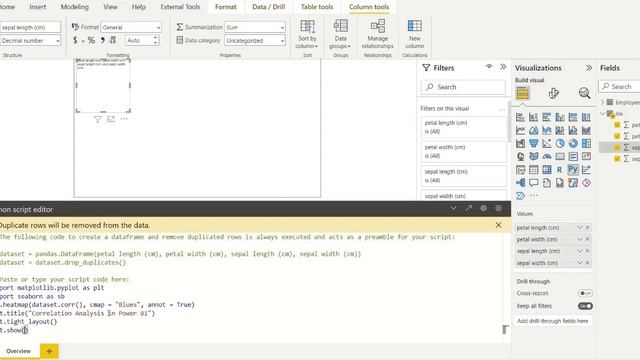Choose the scatter chart visual
Image resolution: width=640 pixels, height=360 pixels.
click(547, 144)
